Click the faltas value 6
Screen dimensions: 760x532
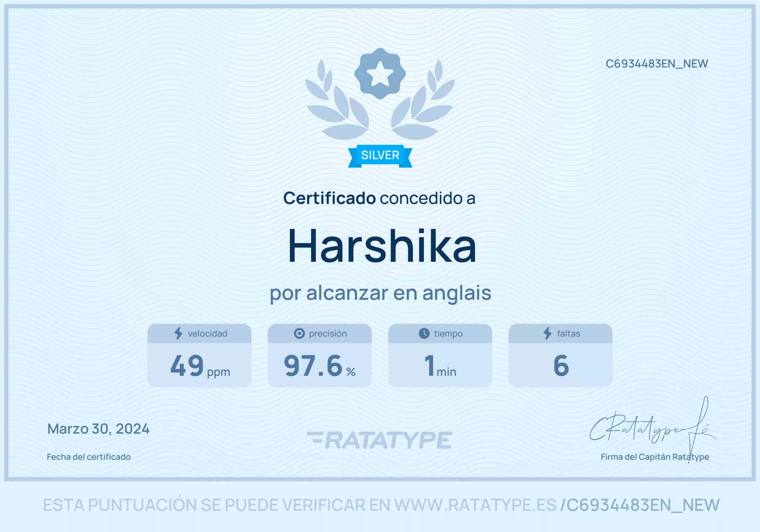(561, 366)
